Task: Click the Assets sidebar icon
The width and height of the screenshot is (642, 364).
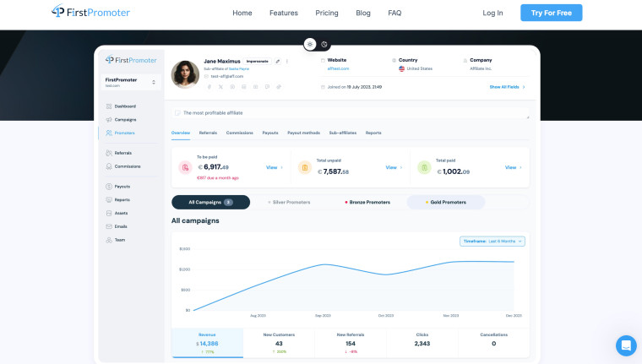Action: tap(109, 213)
